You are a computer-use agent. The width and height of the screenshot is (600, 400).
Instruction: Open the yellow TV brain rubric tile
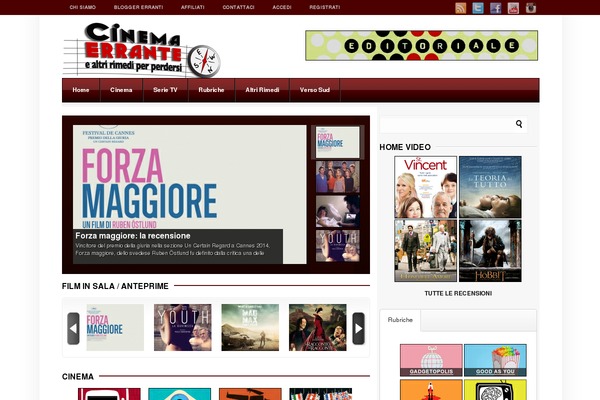point(495,390)
